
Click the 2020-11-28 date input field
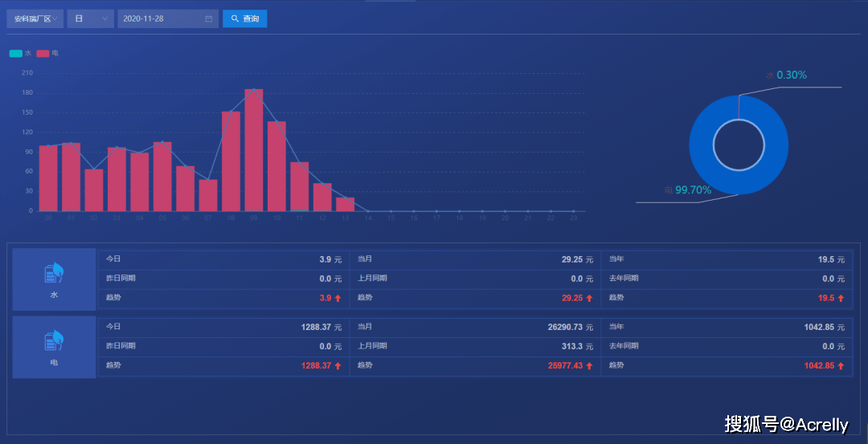pyautogui.click(x=161, y=18)
